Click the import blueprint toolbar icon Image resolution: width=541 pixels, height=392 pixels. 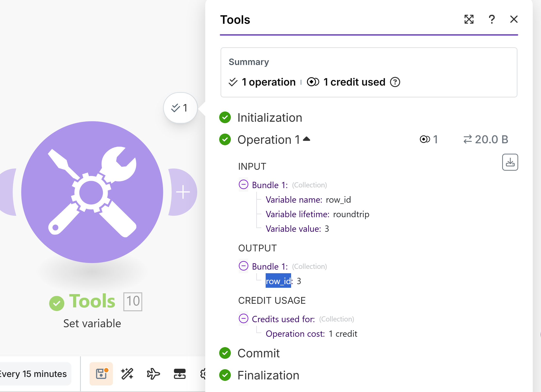tap(180, 374)
